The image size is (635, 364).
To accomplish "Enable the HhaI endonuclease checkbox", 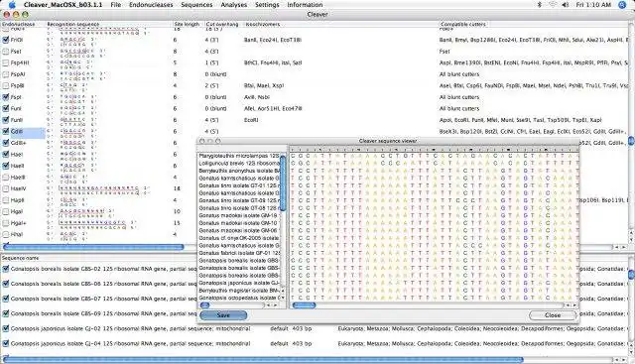I will [x=6, y=234].
